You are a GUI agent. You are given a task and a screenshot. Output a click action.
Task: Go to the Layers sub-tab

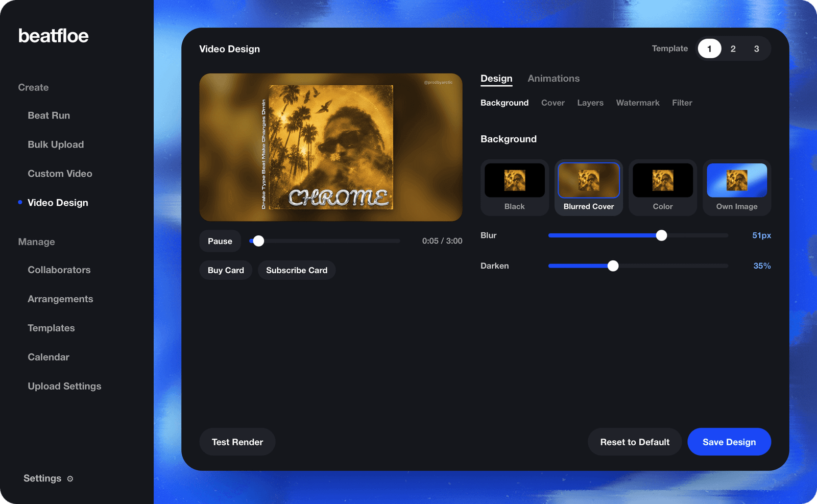590,103
